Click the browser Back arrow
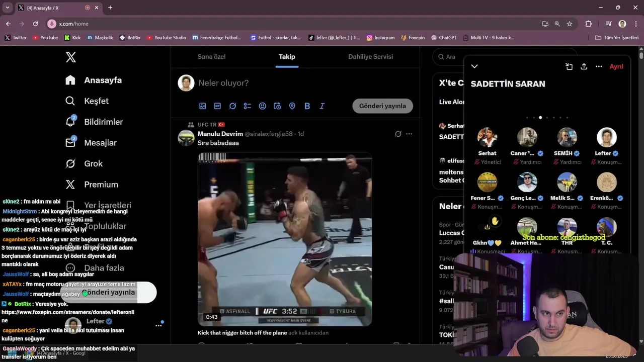The image size is (644, 362). point(8,24)
